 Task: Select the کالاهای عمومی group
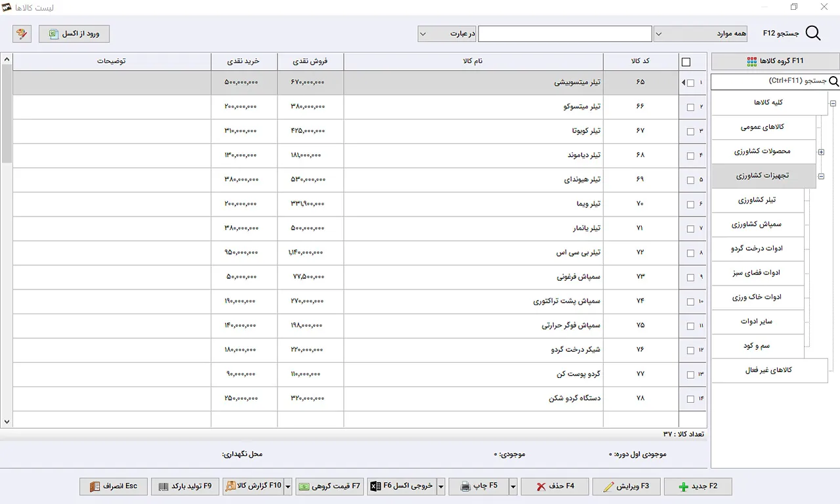[764, 127]
